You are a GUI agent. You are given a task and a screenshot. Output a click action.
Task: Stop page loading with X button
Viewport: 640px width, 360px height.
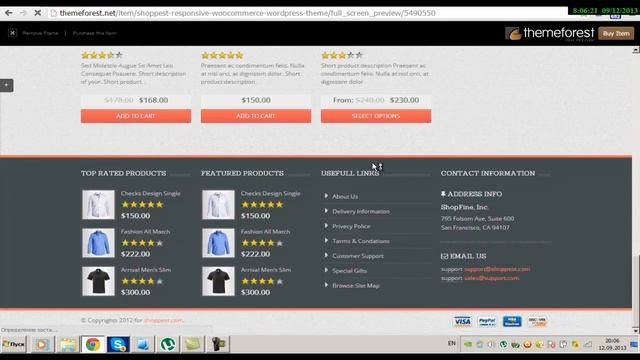pos(37,13)
